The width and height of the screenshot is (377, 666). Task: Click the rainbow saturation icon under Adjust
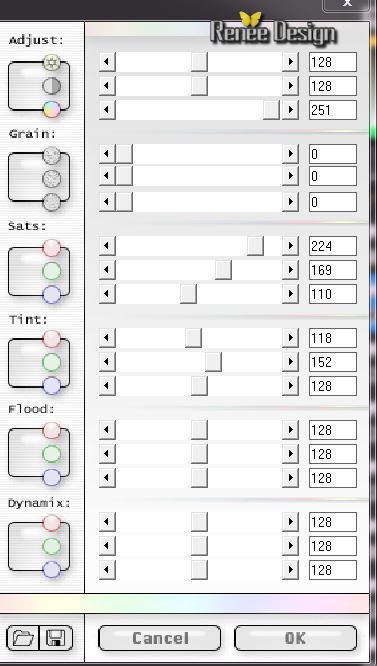51,110
